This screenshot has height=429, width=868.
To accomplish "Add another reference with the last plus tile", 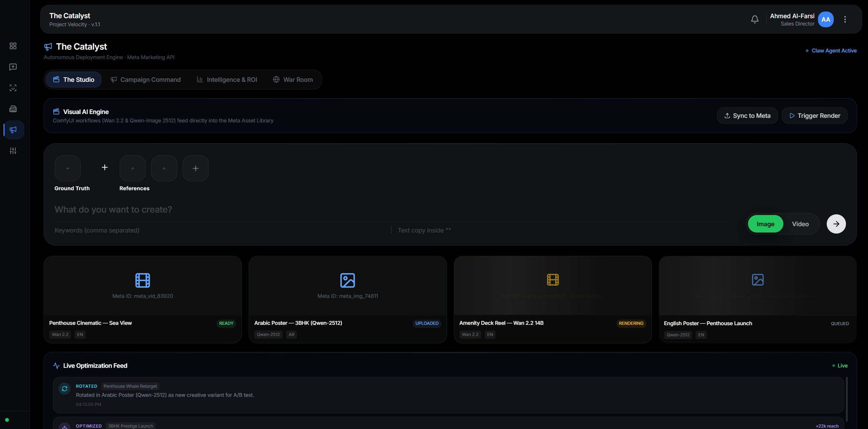I will [x=195, y=168].
